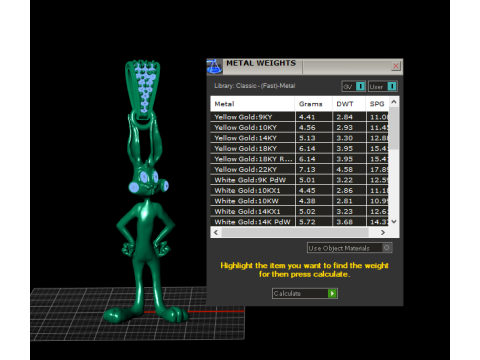Click the 5.13 grams value
Viewport: 480px width, 360px height.
pyautogui.click(x=307, y=138)
